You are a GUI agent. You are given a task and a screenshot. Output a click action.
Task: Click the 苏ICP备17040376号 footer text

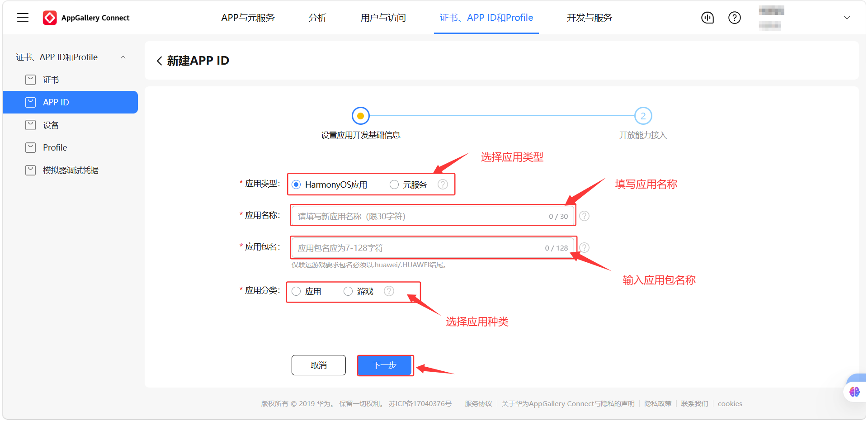click(x=420, y=404)
